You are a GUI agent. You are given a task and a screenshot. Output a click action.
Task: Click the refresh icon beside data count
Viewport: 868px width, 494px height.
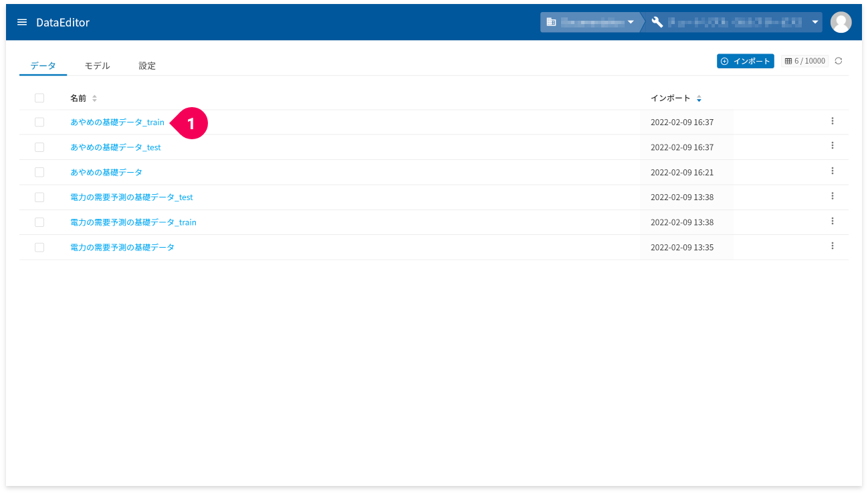(839, 61)
